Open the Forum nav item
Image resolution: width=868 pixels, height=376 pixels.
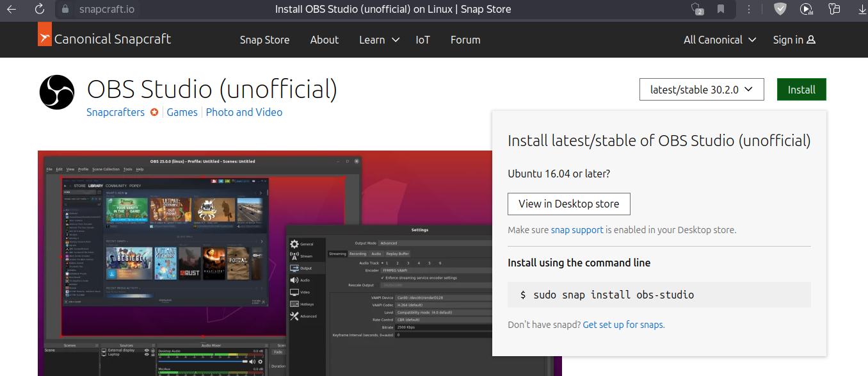pos(465,40)
